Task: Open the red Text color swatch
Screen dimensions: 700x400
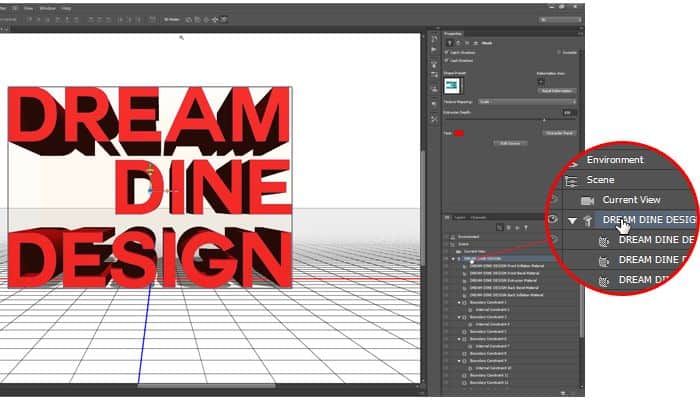Action: coord(459,133)
